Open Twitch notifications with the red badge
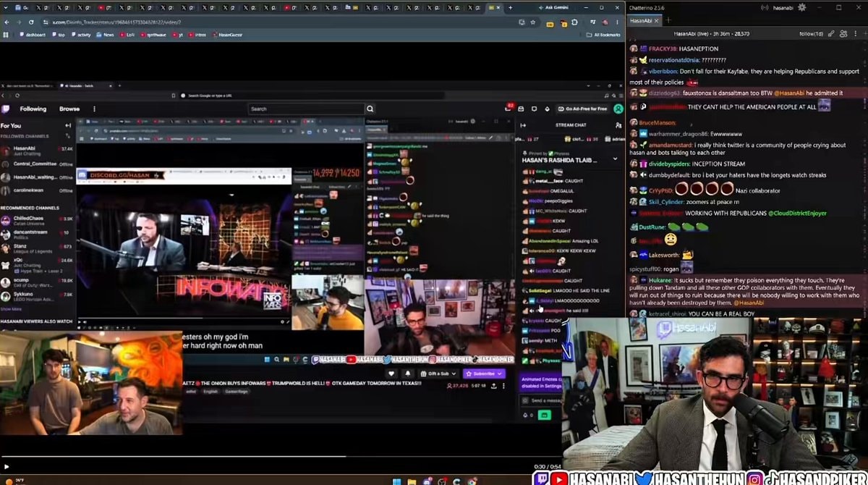Image resolution: width=868 pixels, height=485 pixels. point(509,109)
